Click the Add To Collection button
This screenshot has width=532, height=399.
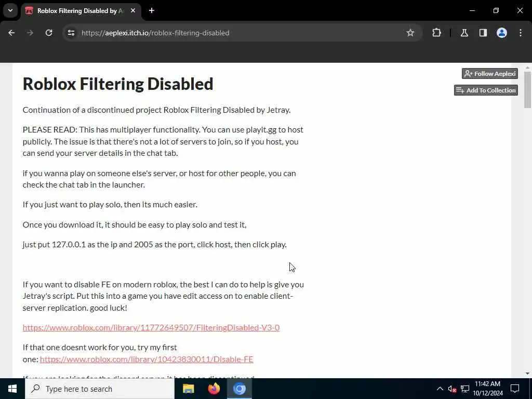pos(486,90)
